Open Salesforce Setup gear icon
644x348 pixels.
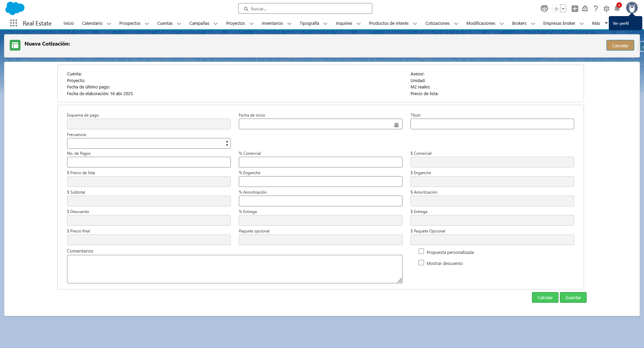point(606,8)
